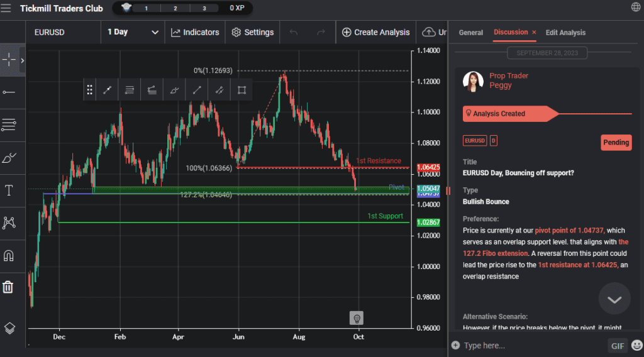
Task: Click the September 28, 2023 date divider
Action: coord(547,53)
